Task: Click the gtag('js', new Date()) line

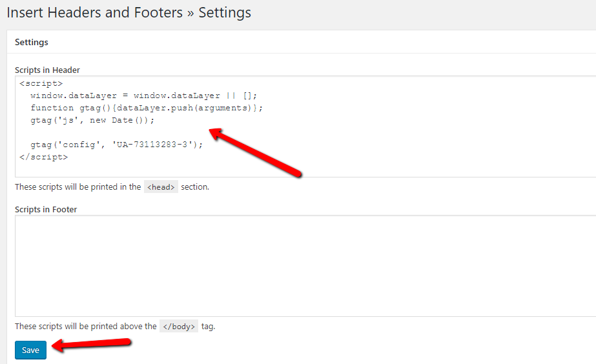Action: [92, 120]
